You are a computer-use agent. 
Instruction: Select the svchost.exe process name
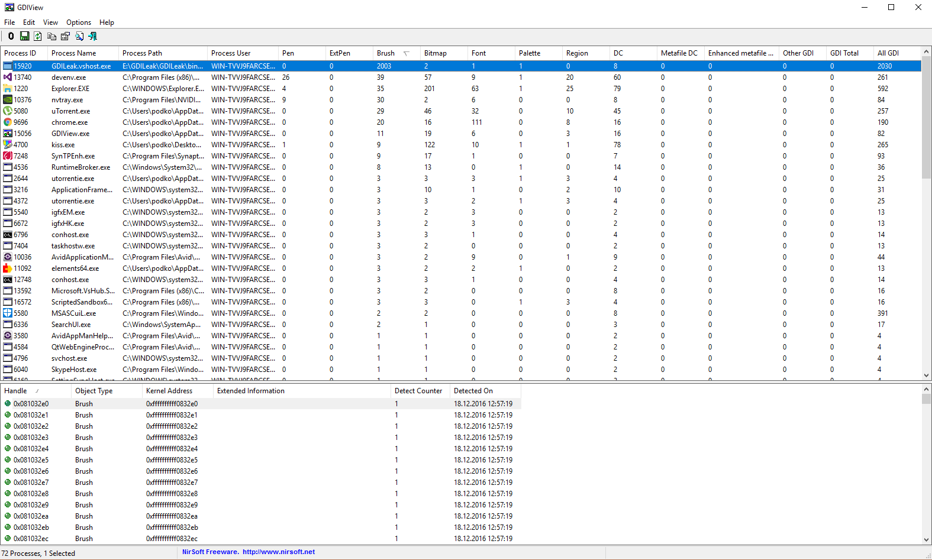point(69,358)
